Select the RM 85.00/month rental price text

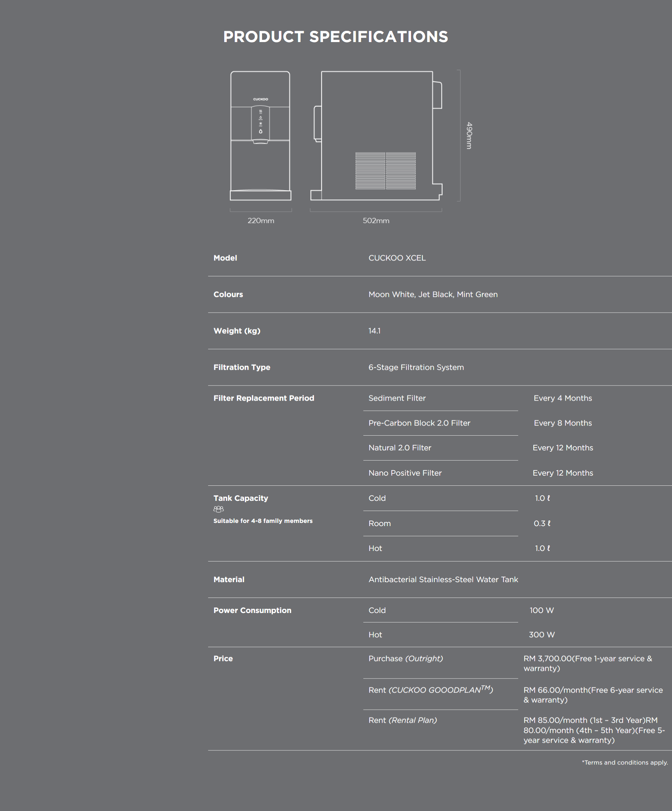594,730
